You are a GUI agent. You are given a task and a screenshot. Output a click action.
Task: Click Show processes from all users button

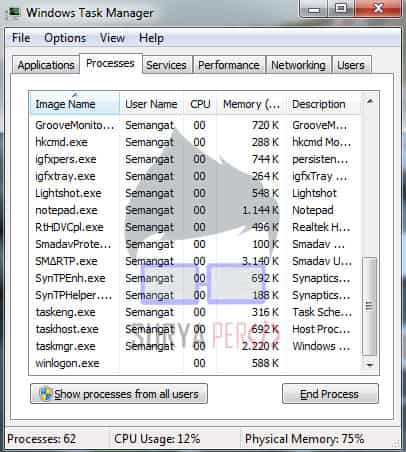coord(119,394)
